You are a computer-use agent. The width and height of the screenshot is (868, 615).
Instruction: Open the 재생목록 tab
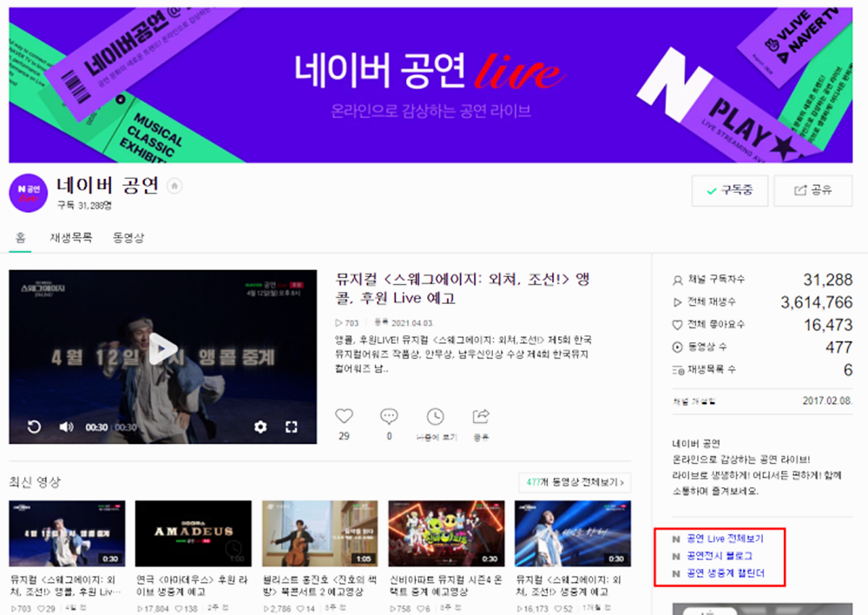click(x=71, y=238)
